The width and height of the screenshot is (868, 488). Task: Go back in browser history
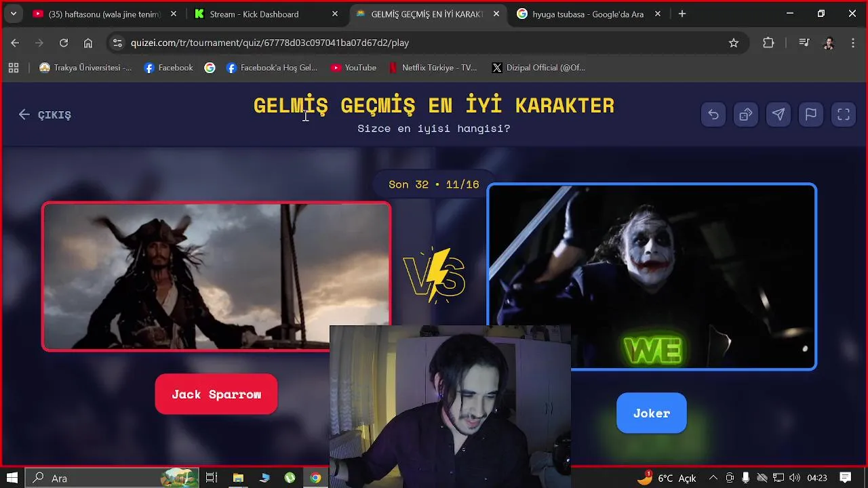(x=15, y=43)
